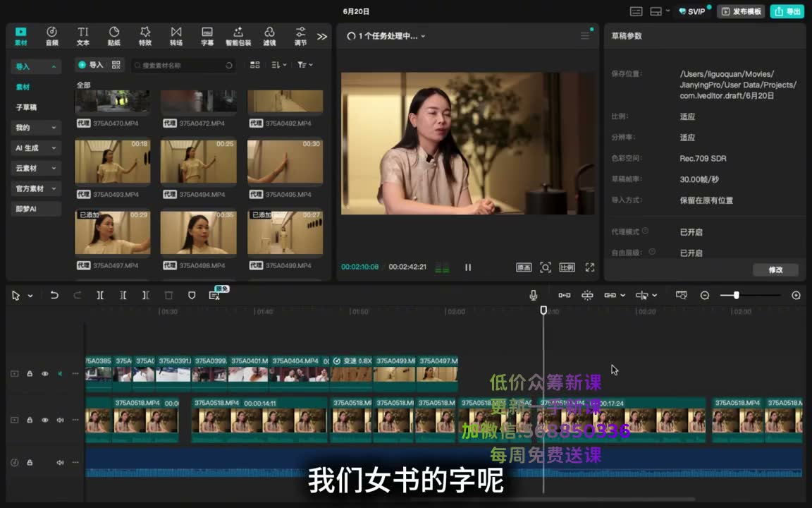This screenshot has width=812, height=508.
Task: Toggle eye visibility on the 375A0518 main track
Action: tap(45, 420)
